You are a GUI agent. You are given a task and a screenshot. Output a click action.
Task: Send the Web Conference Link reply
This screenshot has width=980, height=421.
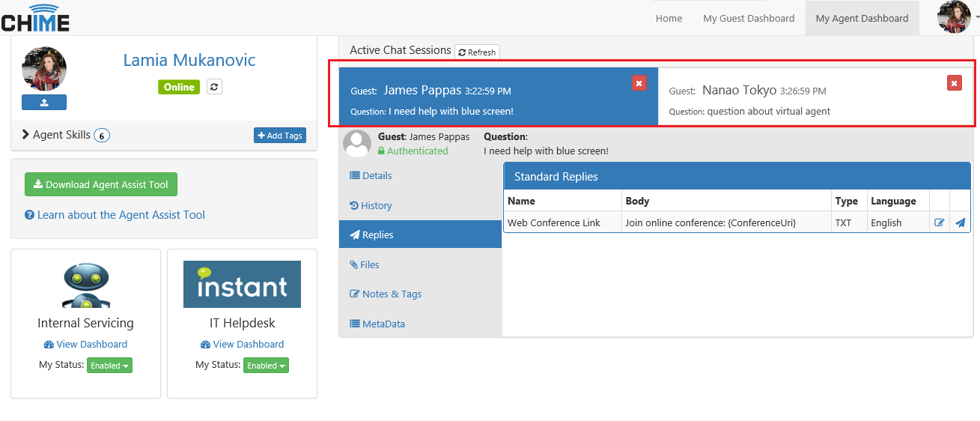pos(961,222)
